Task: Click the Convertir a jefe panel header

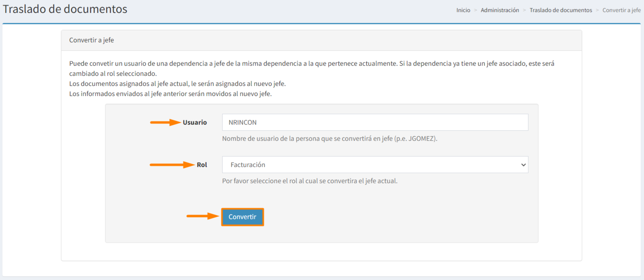Action: coord(322,40)
